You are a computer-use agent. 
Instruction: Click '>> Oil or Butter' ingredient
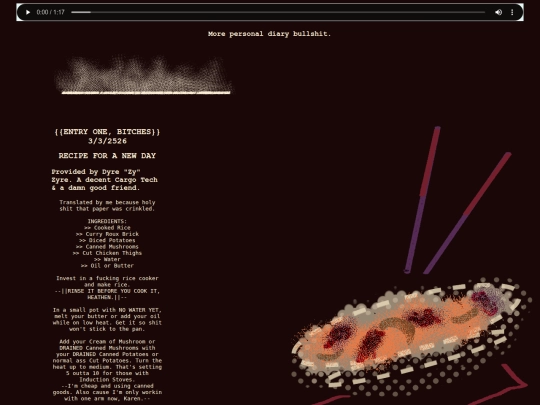107,266
